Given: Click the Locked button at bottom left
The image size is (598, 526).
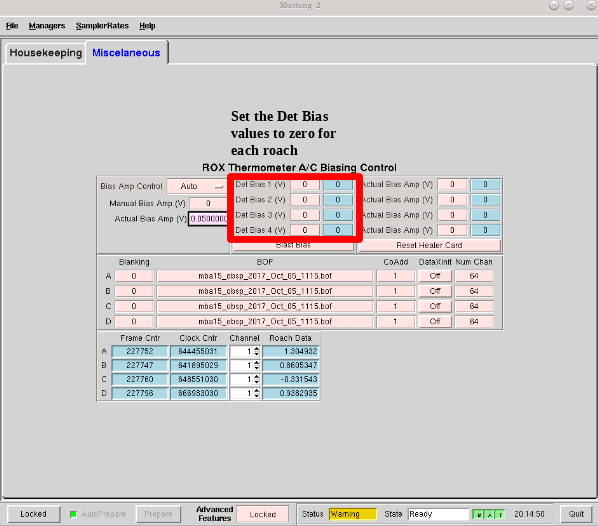Looking at the screenshot, I should point(34,514).
